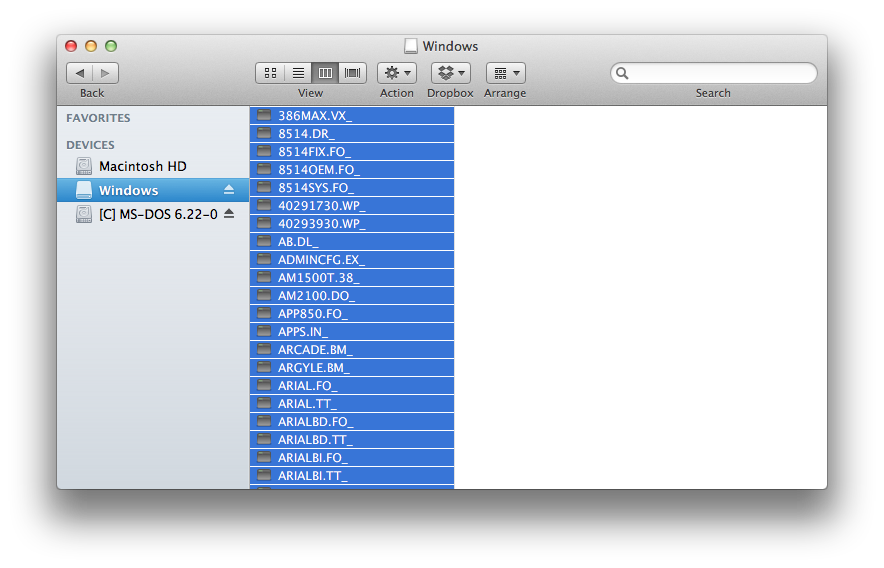Click the magnifying glass search icon

622,73
